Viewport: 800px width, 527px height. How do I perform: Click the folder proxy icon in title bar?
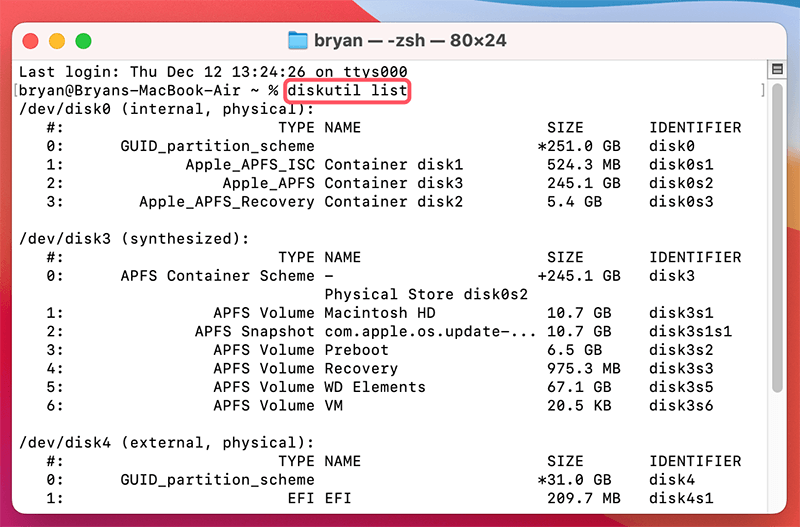[x=298, y=40]
